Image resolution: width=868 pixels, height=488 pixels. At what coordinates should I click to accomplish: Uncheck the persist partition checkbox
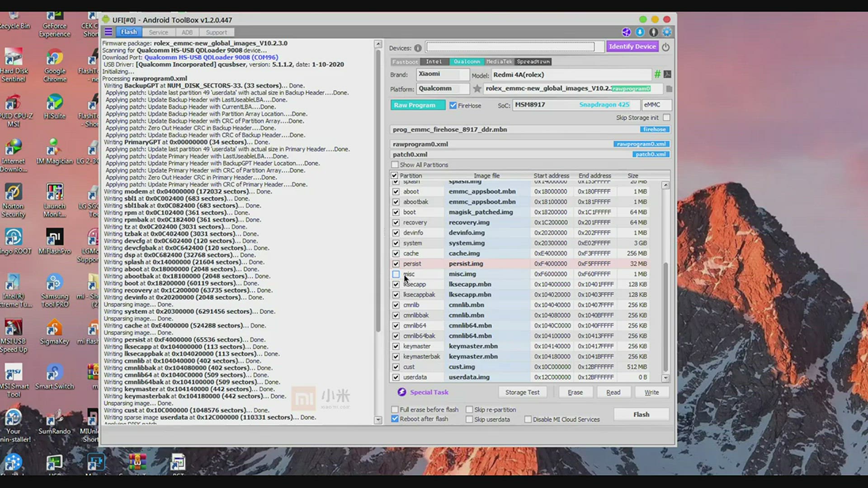396,263
